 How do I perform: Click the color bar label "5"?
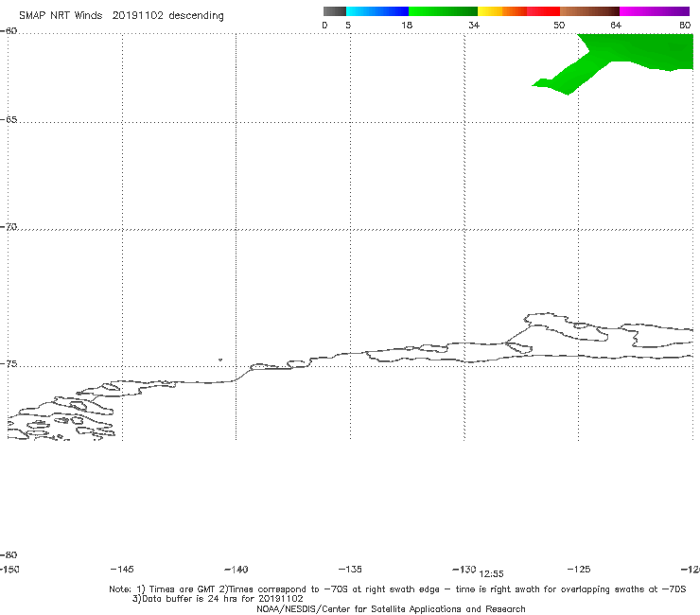[x=348, y=26]
